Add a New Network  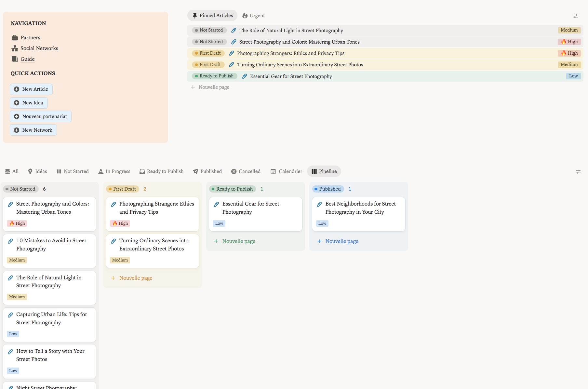point(33,130)
